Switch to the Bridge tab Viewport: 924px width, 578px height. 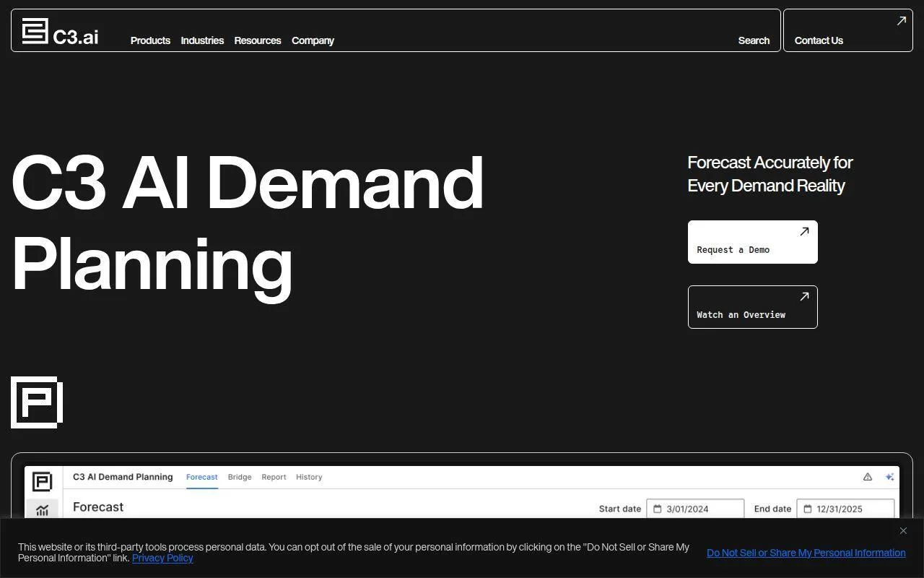tap(240, 477)
